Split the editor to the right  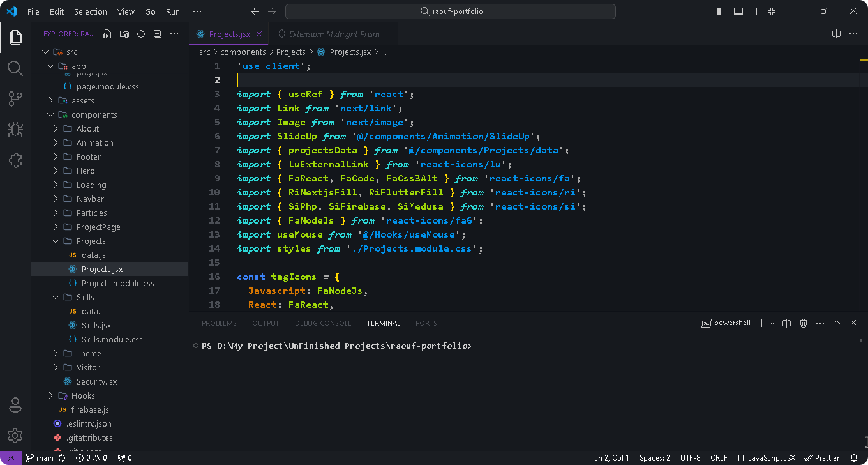[836, 34]
